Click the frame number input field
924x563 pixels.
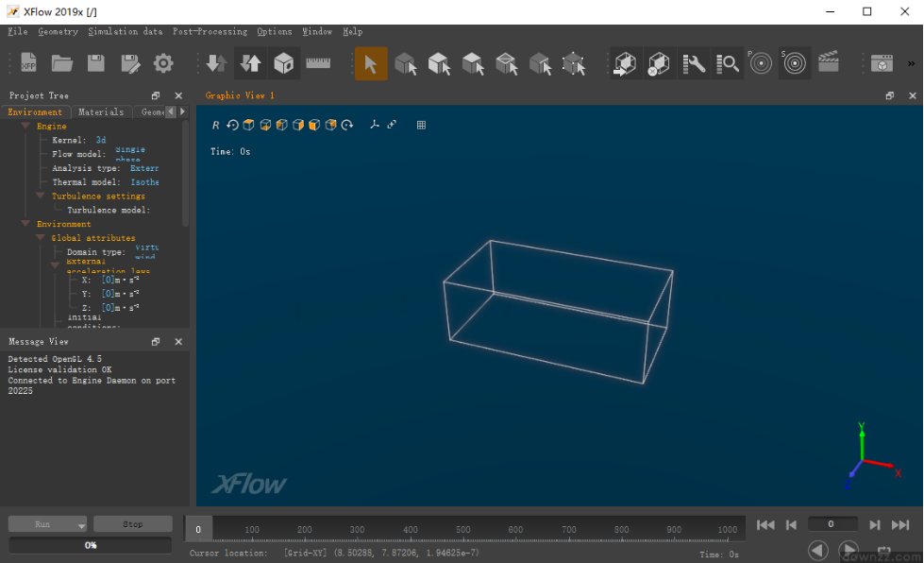pos(832,523)
